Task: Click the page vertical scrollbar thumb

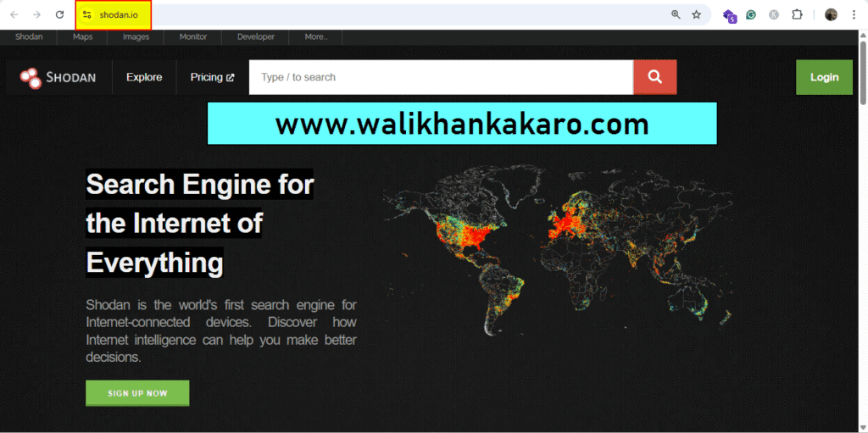Action: (x=863, y=72)
